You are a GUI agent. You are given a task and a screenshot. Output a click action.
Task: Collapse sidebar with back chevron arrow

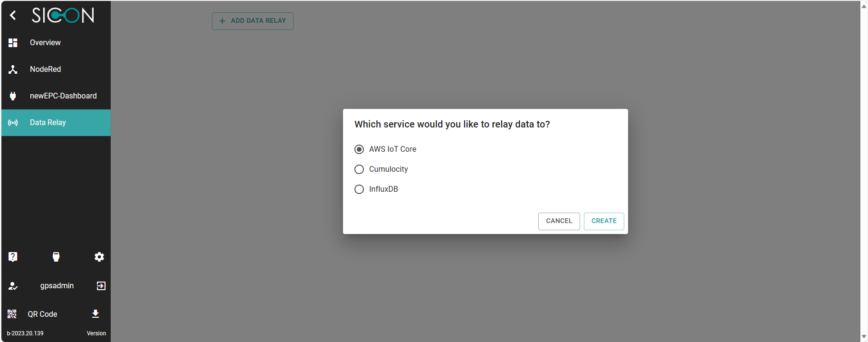(x=13, y=16)
